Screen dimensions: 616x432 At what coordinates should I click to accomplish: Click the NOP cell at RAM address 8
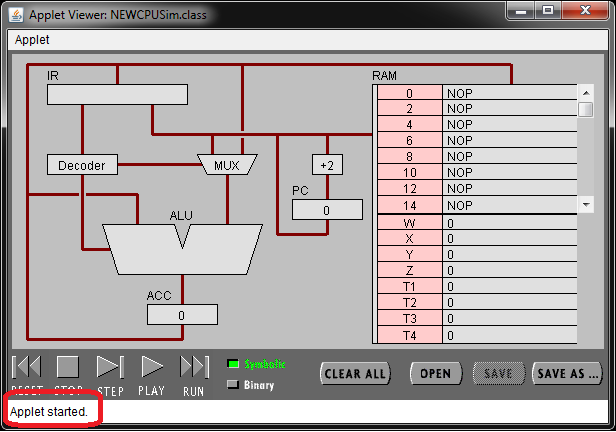pyautogui.click(x=510, y=156)
